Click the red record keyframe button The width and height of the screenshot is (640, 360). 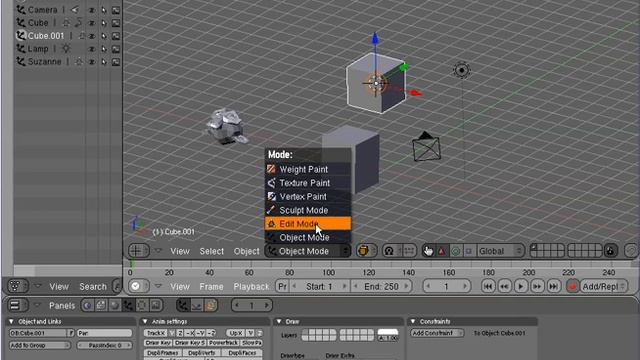pos(572,287)
